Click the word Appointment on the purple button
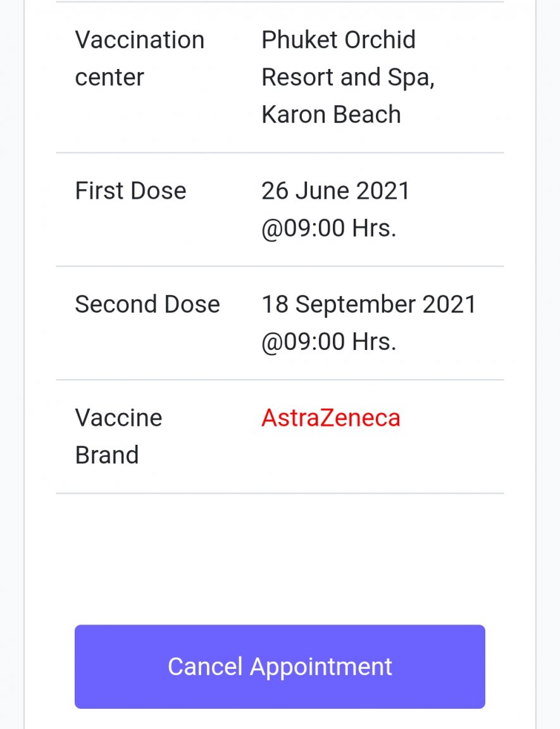Image resolution: width=560 pixels, height=729 pixels. pyautogui.click(x=321, y=667)
